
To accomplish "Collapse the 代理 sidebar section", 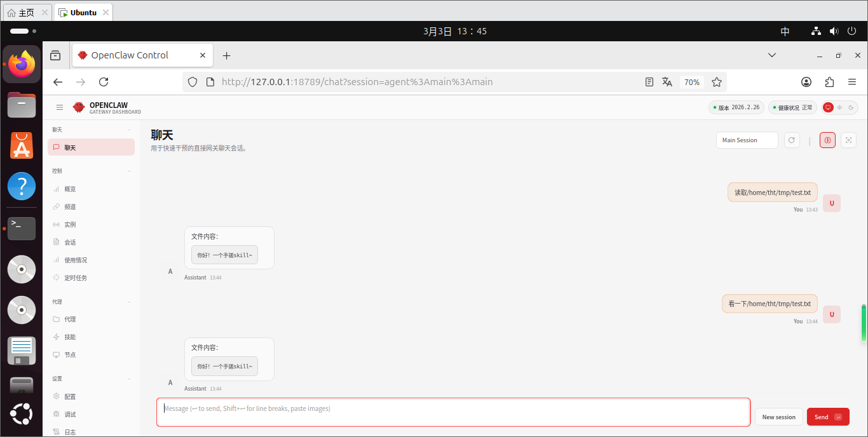I will pyautogui.click(x=129, y=302).
